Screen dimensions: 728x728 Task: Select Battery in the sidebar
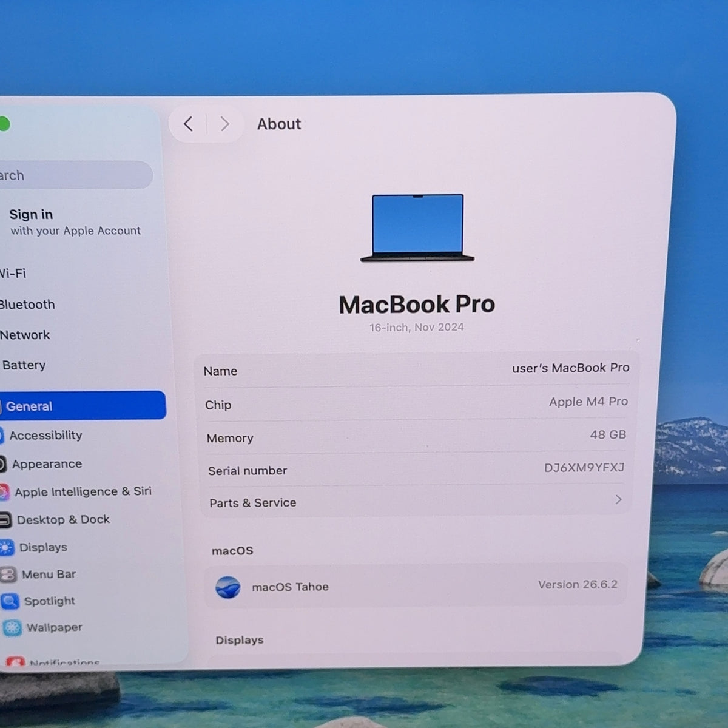[24, 365]
